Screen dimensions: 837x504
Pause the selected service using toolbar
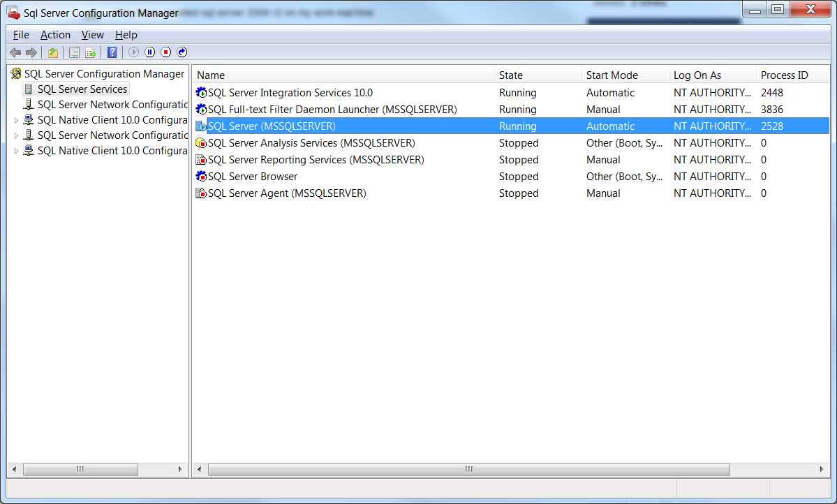[150, 52]
